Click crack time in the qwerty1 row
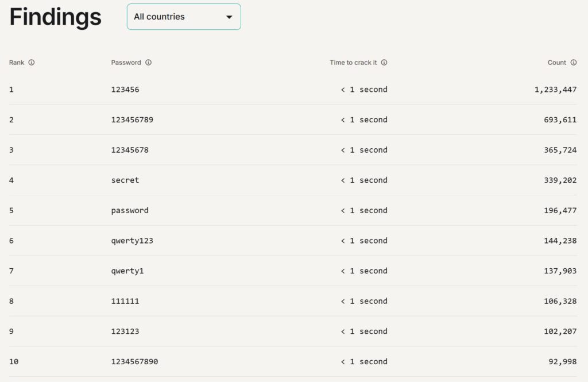588x382 pixels. pos(364,271)
